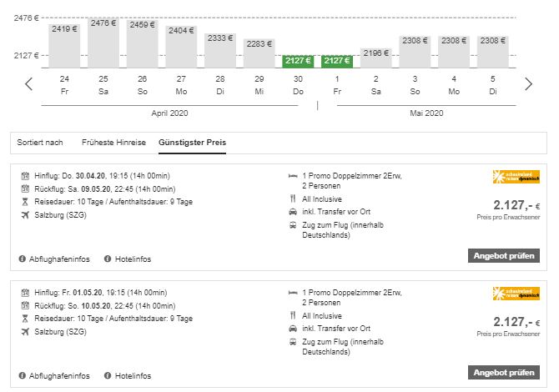559x392 pixels.
Task: Select the Früheste Hinreise sorting tab
Action: point(113,143)
